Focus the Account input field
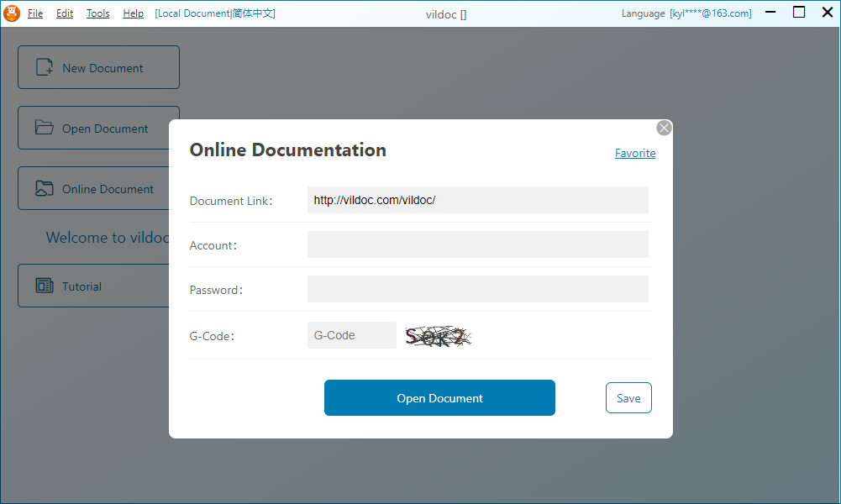The width and height of the screenshot is (841, 504). point(477,244)
